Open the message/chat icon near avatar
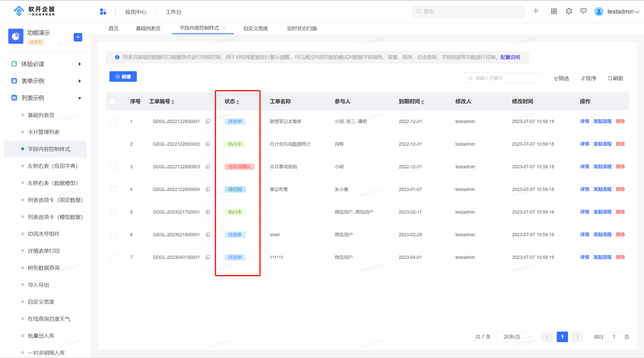The image size is (644, 358). [583, 11]
